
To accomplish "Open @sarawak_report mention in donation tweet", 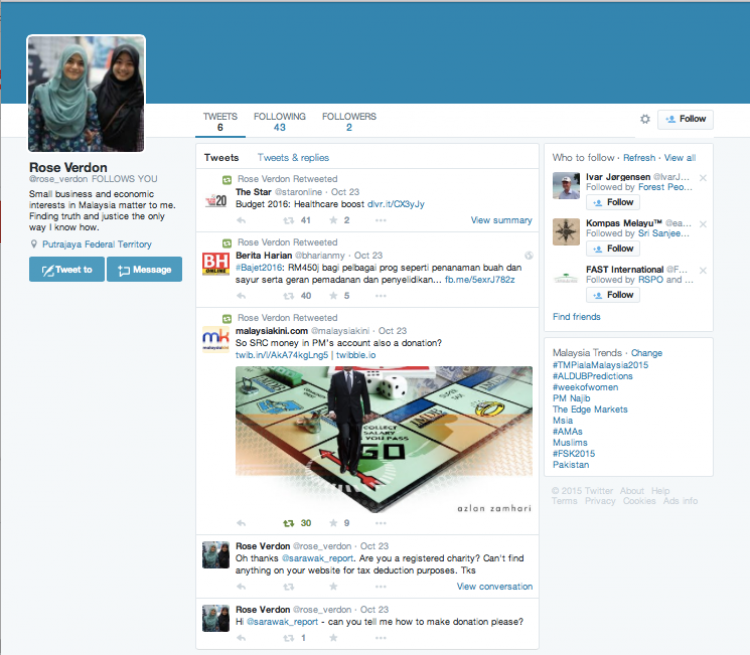I will pos(282,622).
